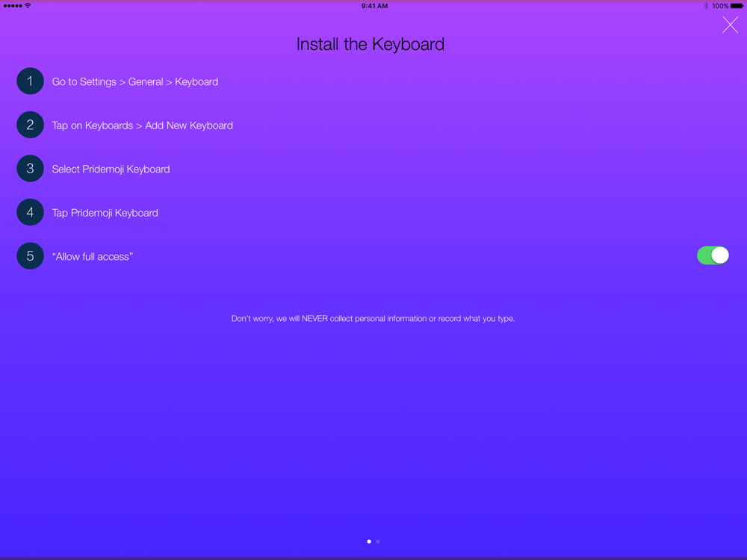
Task: Select 'Tap Pridemoji Keyboard' step text
Action: (x=105, y=213)
